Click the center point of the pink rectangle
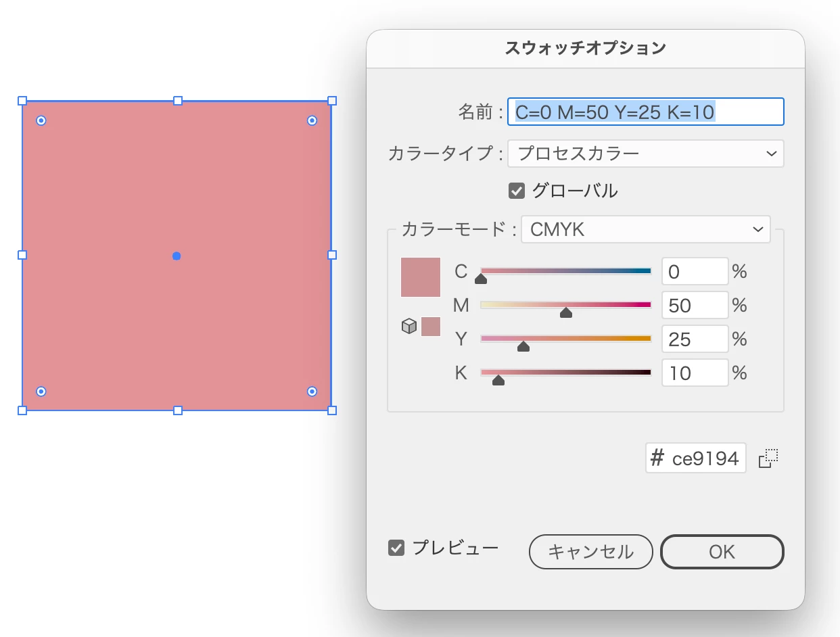 (x=177, y=256)
